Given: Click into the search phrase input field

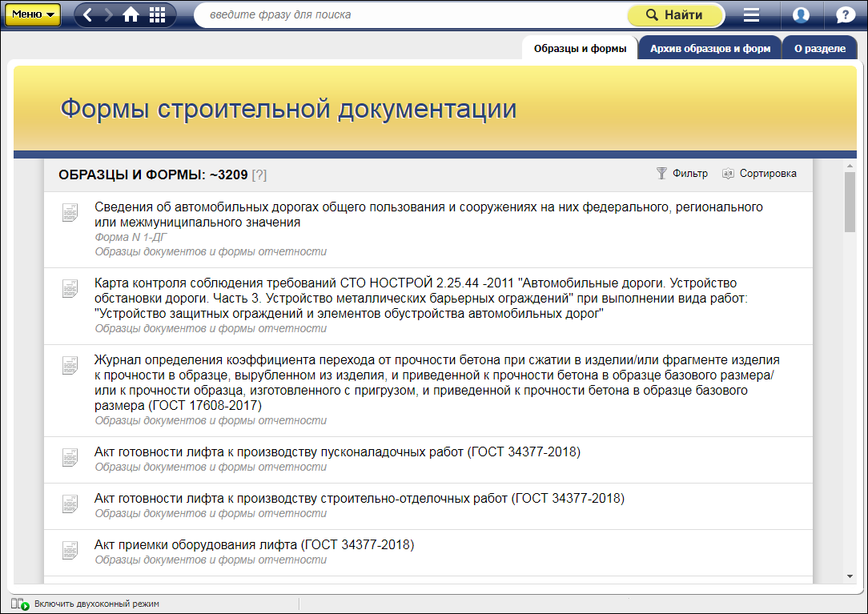Looking at the screenshot, I should pyautogui.click(x=408, y=15).
